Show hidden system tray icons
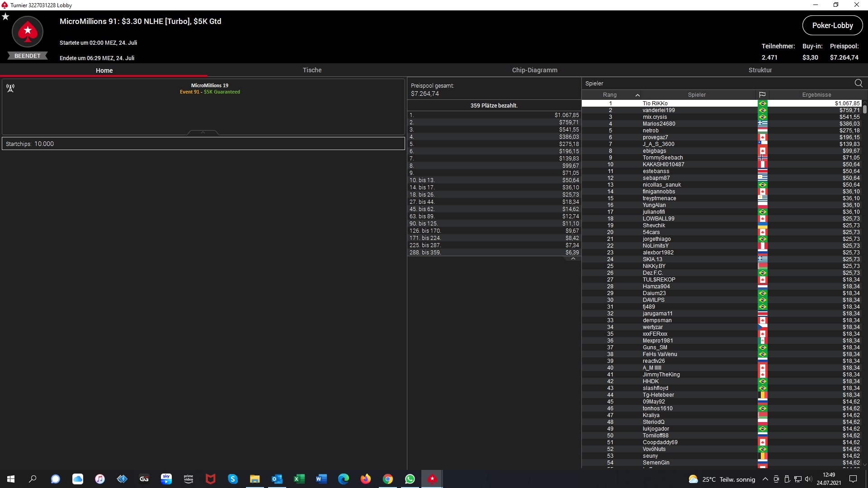Viewport: 868px width, 488px height. (x=765, y=479)
